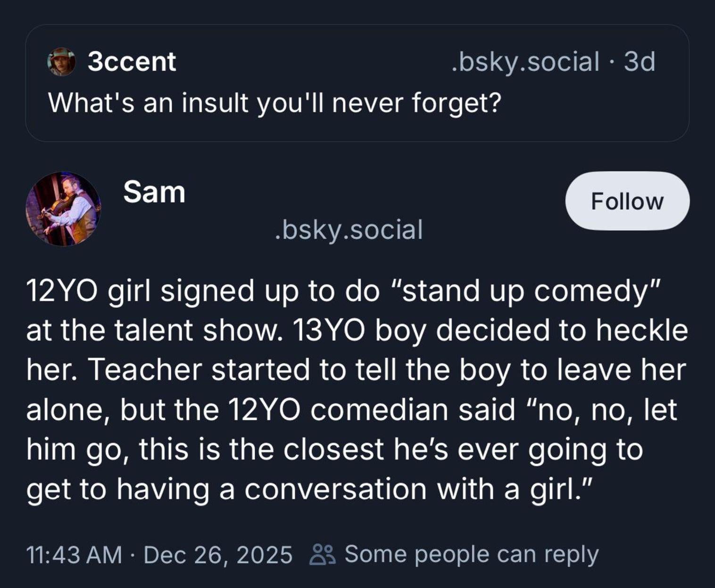Click the Dec 26, 2025 date
This screenshot has height=588, width=715.
click(x=217, y=555)
